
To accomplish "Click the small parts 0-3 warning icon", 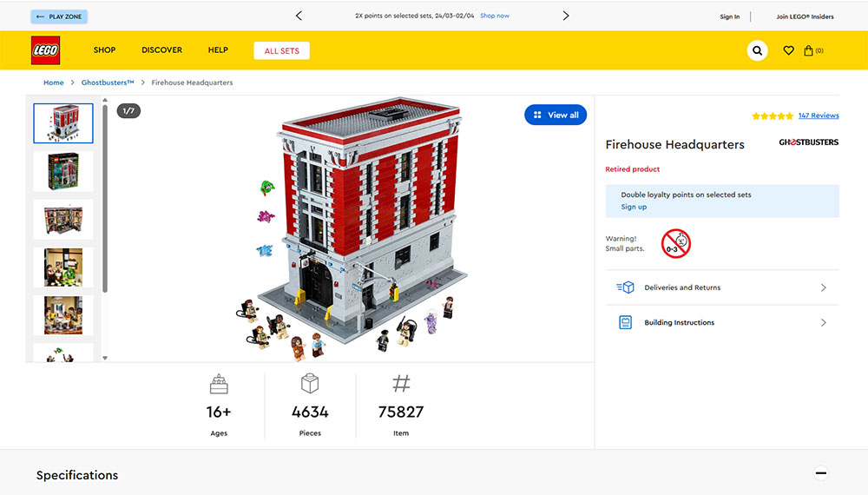I will point(676,243).
